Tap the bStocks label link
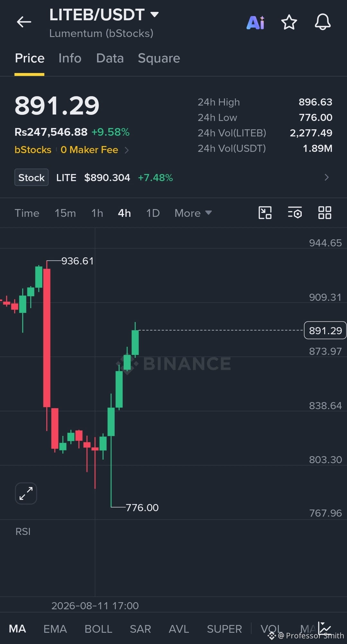The width and height of the screenshot is (347, 644). (x=33, y=150)
